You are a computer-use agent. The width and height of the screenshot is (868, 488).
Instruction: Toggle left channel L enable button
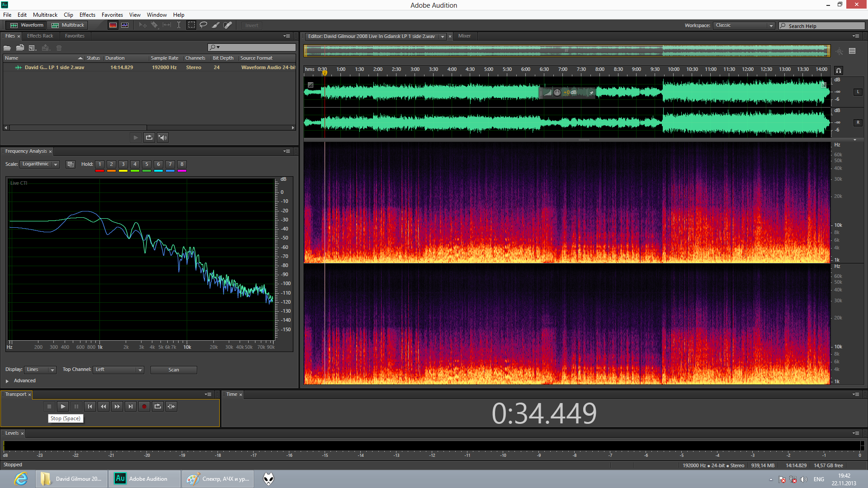tap(858, 92)
